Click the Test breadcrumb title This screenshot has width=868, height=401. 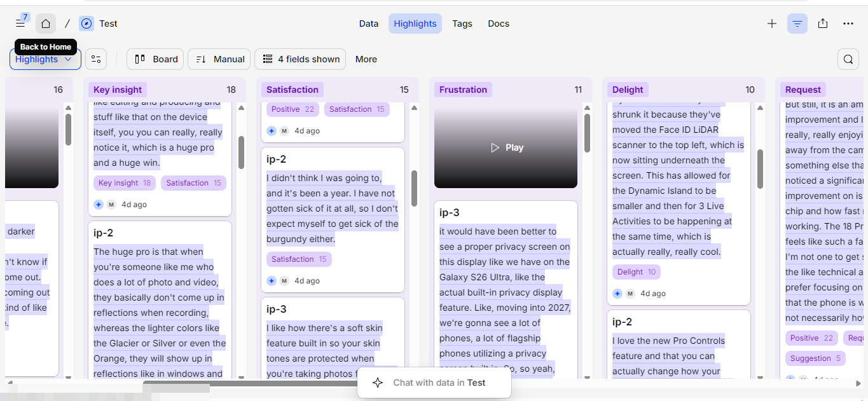[x=109, y=24]
